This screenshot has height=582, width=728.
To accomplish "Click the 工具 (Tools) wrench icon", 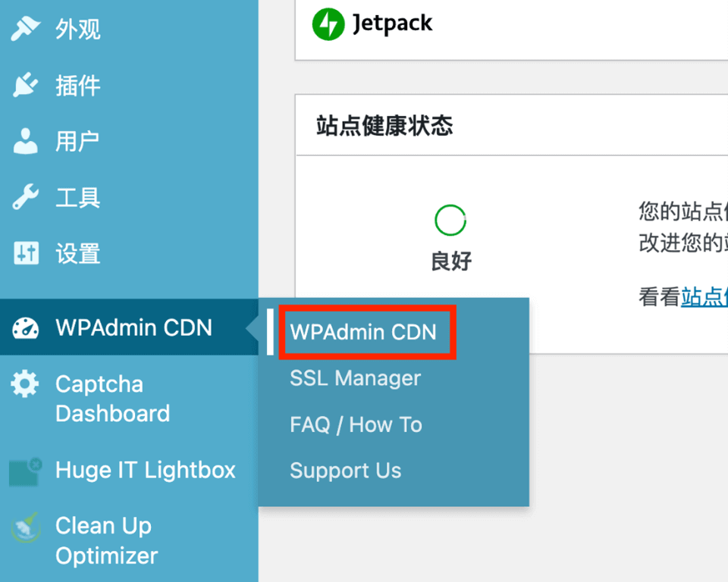I will (25, 197).
